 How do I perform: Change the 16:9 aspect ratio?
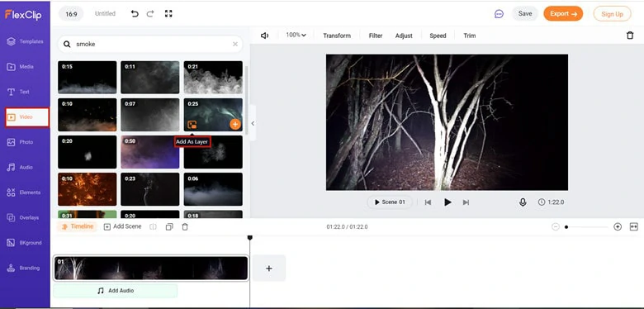coord(71,14)
